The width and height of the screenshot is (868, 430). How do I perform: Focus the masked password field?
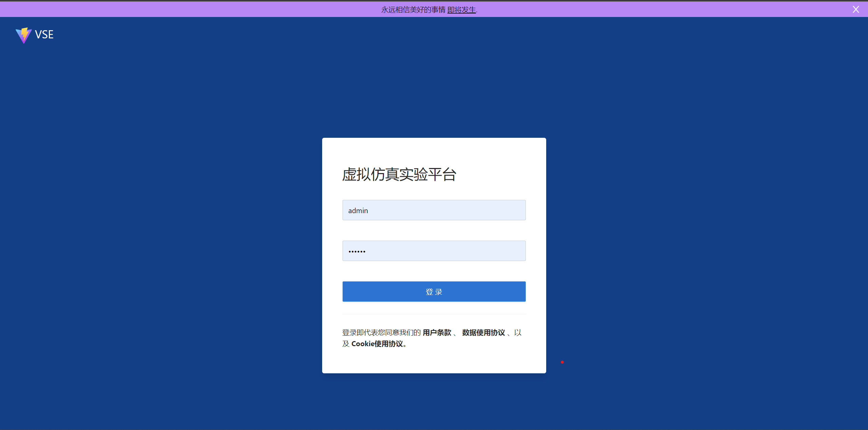point(434,251)
